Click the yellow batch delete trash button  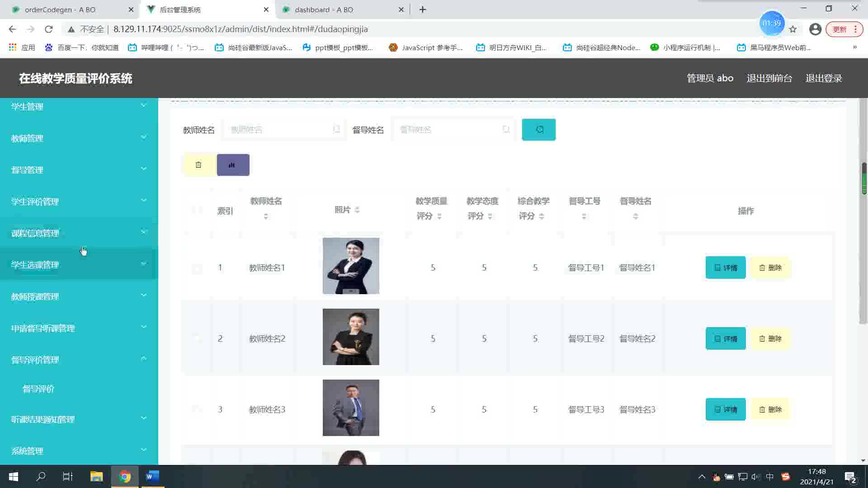click(198, 165)
